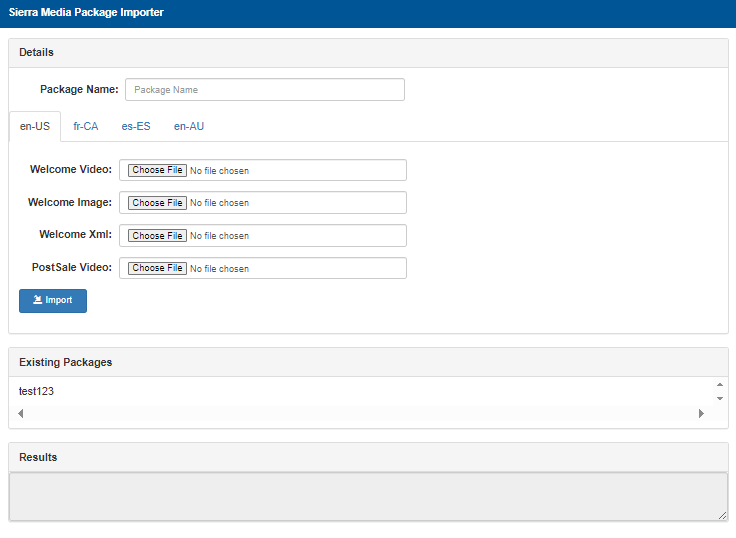
Task: Click the PostSale Video 'No file chosen' text
Action: pyautogui.click(x=219, y=269)
